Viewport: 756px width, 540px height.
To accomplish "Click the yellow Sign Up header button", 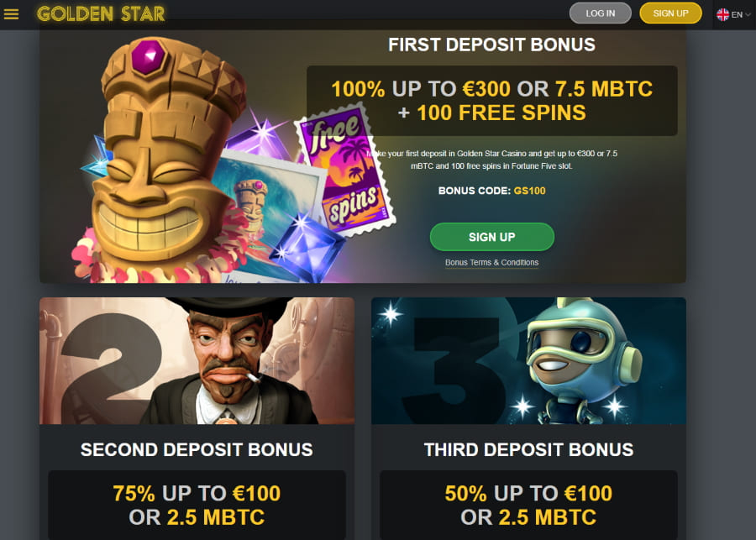I will [670, 13].
